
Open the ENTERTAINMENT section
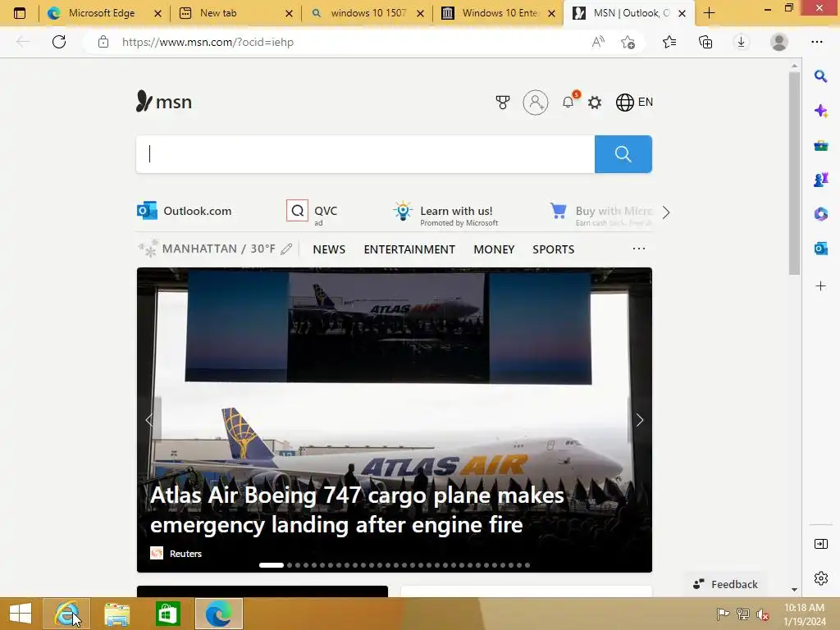(409, 249)
